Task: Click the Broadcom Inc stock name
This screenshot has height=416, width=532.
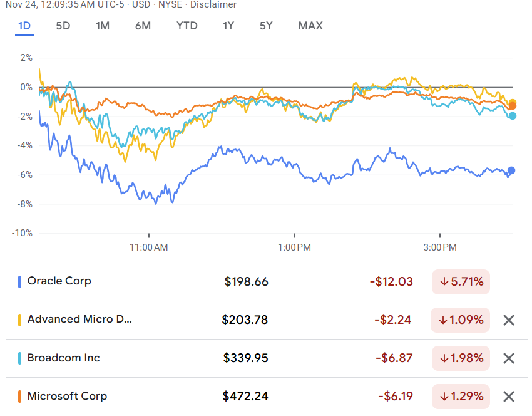Action: [x=63, y=358]
